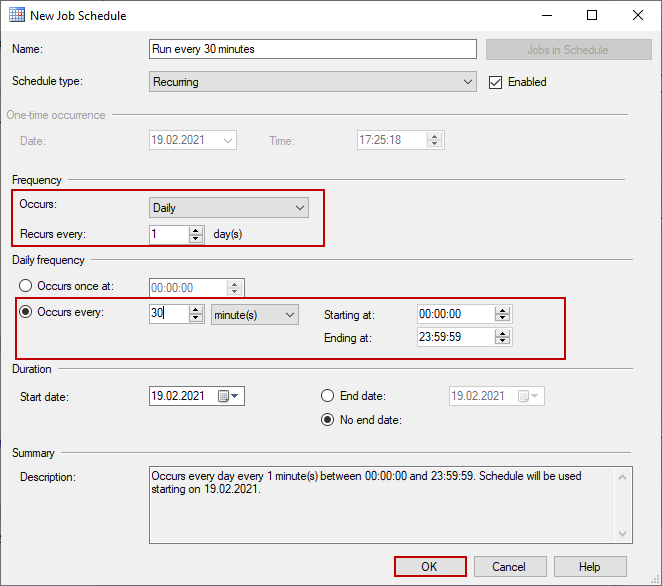Viewport: 662px width, 586px height.
Task: Click the Description scrollbar down arrow
Action: pyautogui.click(x=622, y=534)
